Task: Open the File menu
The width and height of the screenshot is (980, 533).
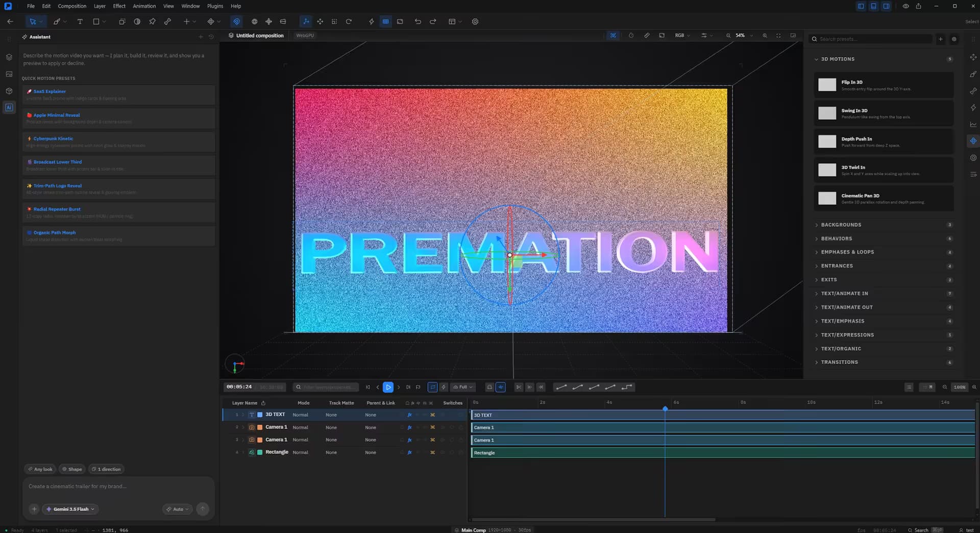Action: point(31,6)
